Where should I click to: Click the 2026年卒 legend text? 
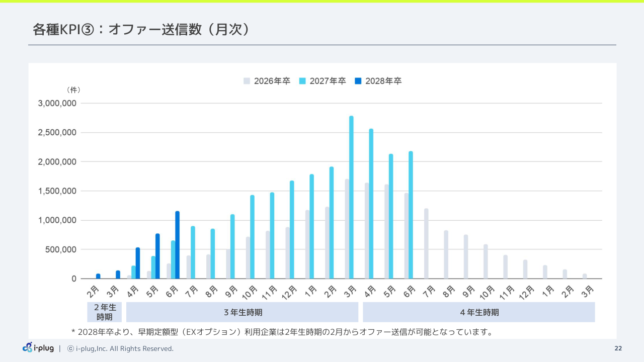tap(272, 81)
